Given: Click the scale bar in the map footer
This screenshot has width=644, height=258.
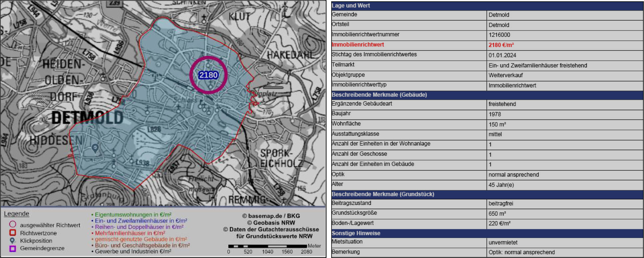Looking at the screenshot, I should pos(268,246).
